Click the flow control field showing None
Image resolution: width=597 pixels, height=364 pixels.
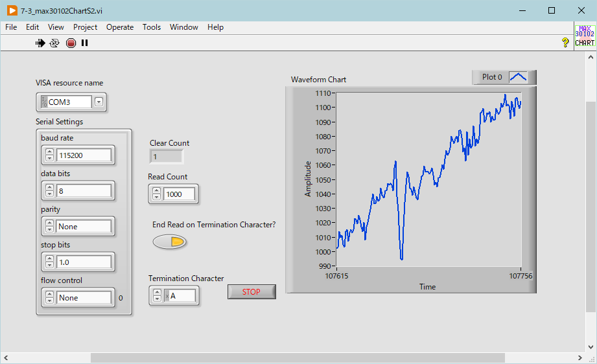pyautogui.click(x=84, y=297)
